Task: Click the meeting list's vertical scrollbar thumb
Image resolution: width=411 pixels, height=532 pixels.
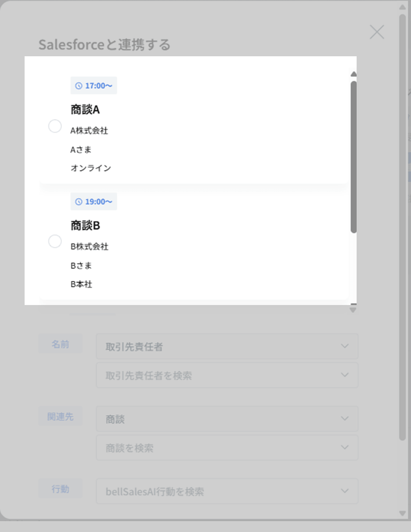Action: click(353, 156)
